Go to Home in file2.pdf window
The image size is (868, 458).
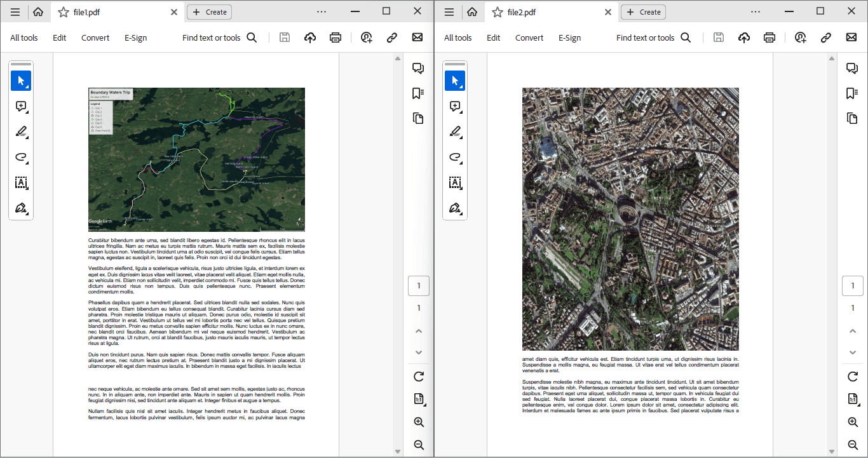472,12
